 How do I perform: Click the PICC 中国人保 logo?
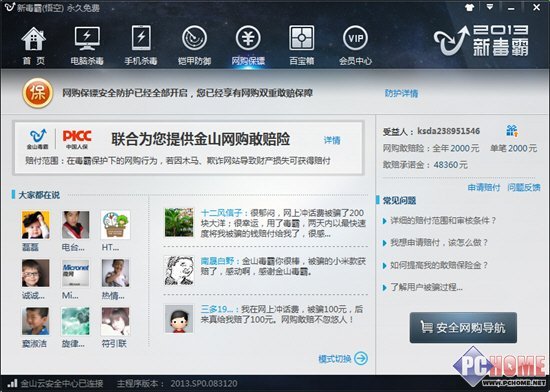click(77, 139)
